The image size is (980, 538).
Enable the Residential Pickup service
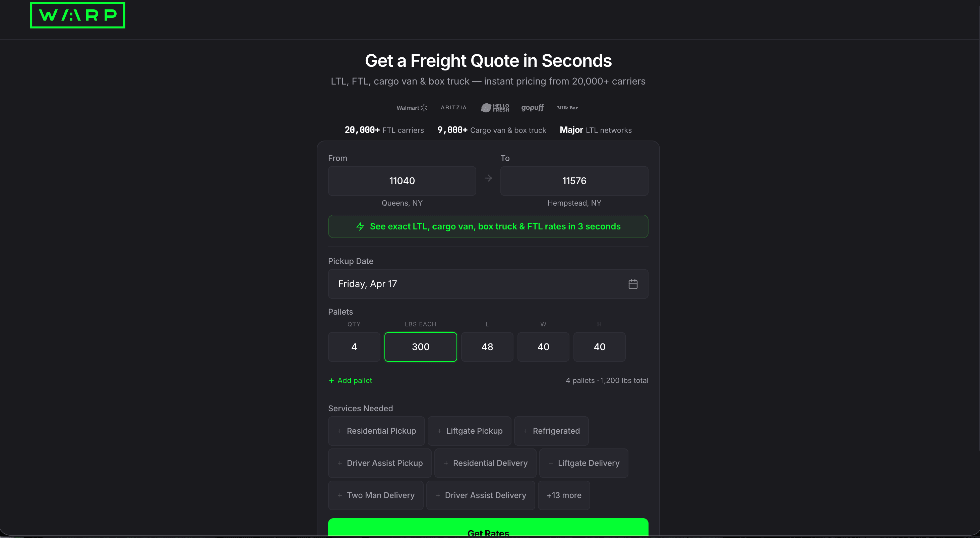[376, 431]
